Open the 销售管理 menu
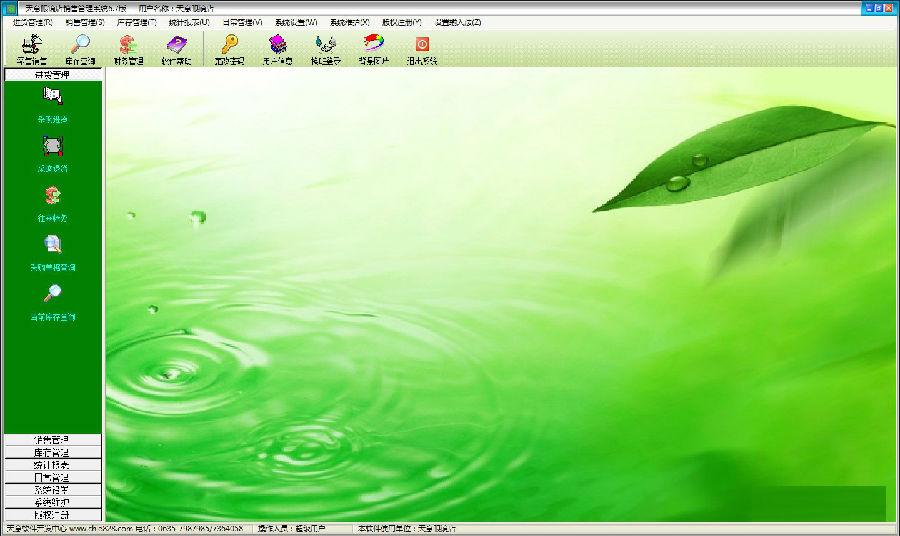The width and height of the screenshot is (900, 536). [85, 22]
